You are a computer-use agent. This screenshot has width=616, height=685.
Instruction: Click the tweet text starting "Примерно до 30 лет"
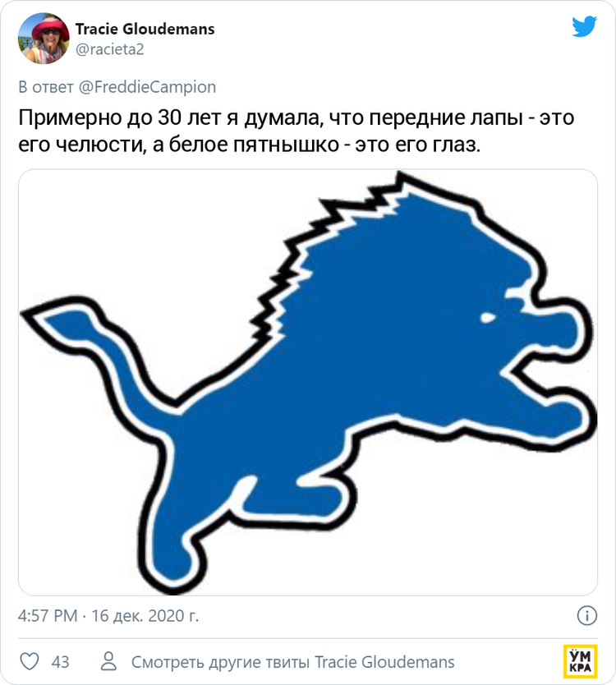click(296, 131)
